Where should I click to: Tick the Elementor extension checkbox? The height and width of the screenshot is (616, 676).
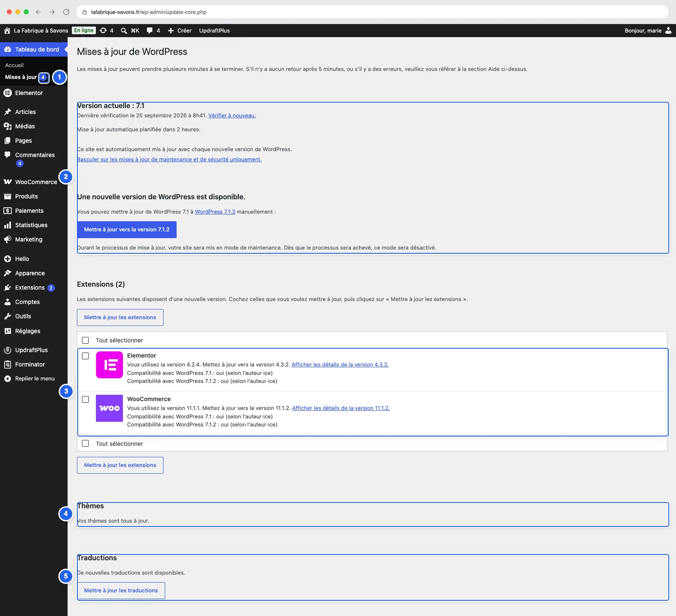pyautogui.click(x=85, y=356)
